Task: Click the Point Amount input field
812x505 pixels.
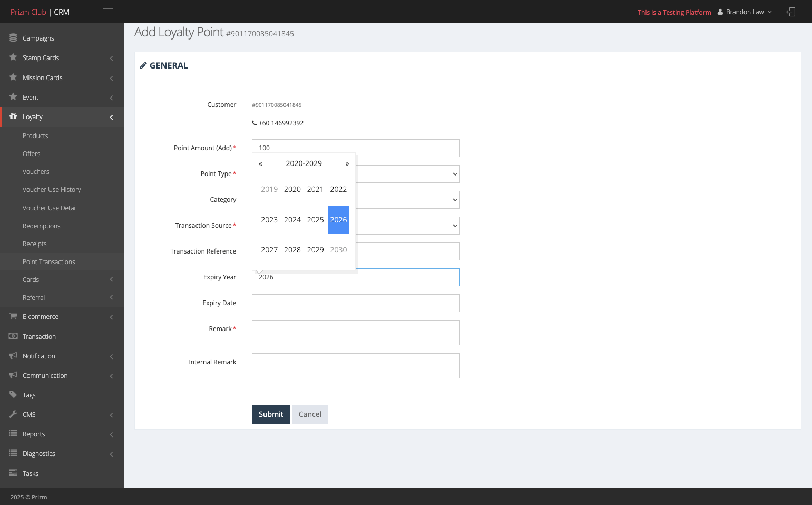Action: pos(356,148)
